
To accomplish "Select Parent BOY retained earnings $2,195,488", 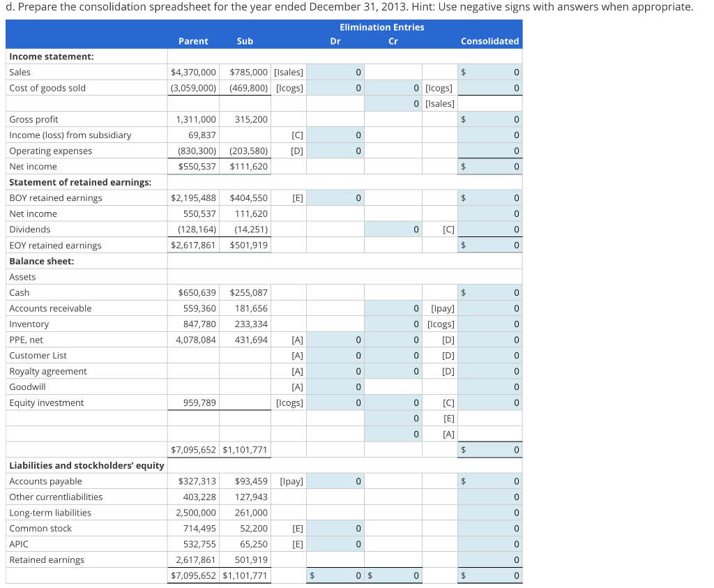I will (x=194, y=197).
